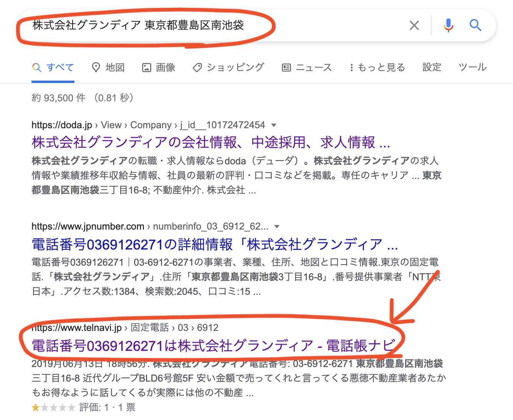
Task: Click the small magnifier icon in すべて tab
Action: coord(36,68)
